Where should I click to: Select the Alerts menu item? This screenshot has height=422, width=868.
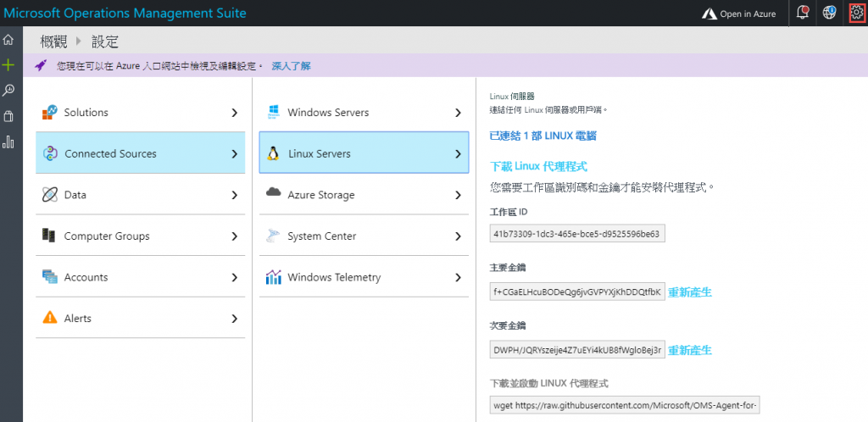click(140, 318)
